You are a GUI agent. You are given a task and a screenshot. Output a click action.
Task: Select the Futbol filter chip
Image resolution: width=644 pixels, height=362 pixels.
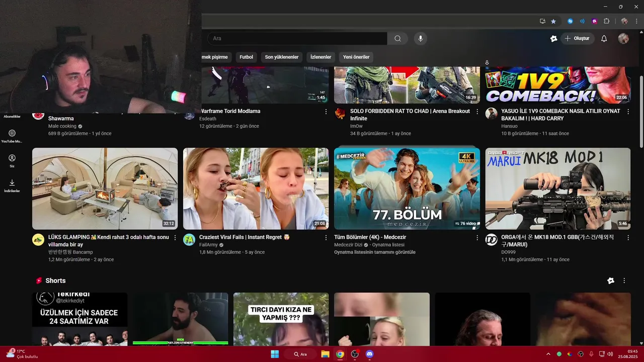tap(247, 57)
